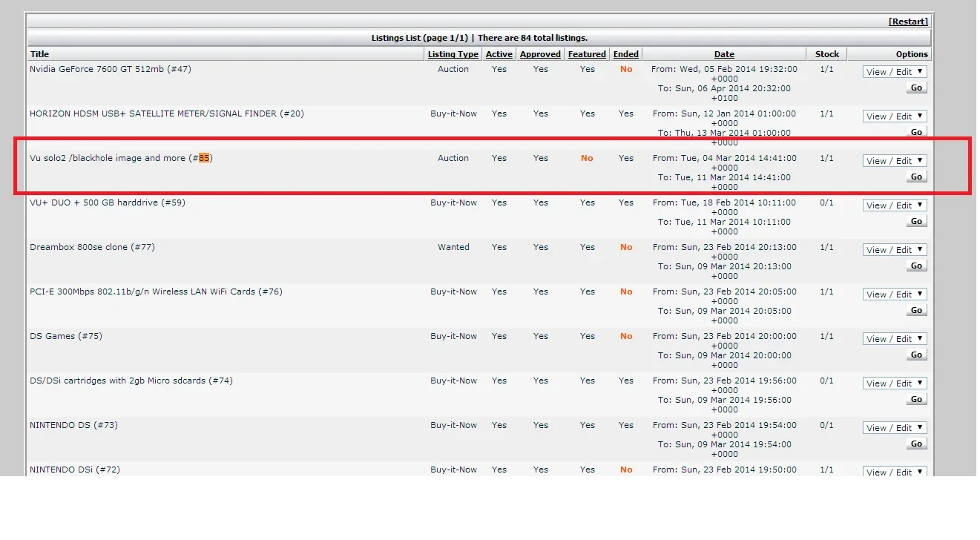Click orange 'No' Featured value in Vu solo2 row

click(x=587, y=158)
